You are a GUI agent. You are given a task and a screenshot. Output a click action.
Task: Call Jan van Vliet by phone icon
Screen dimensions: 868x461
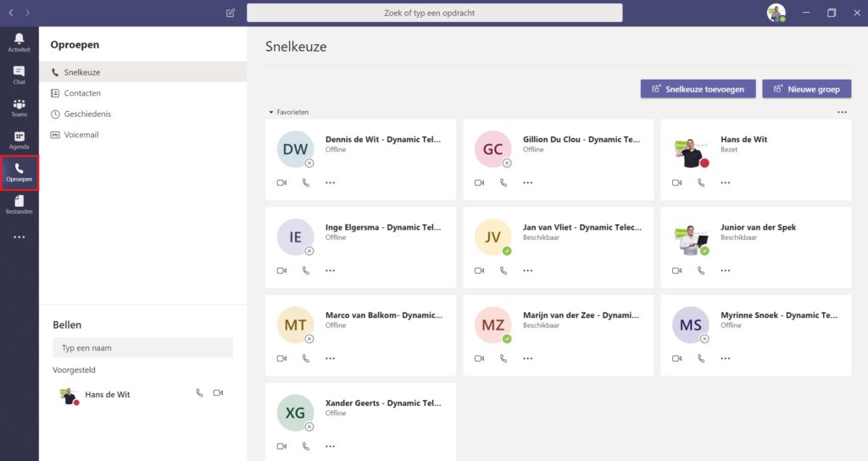click(504, 270)
